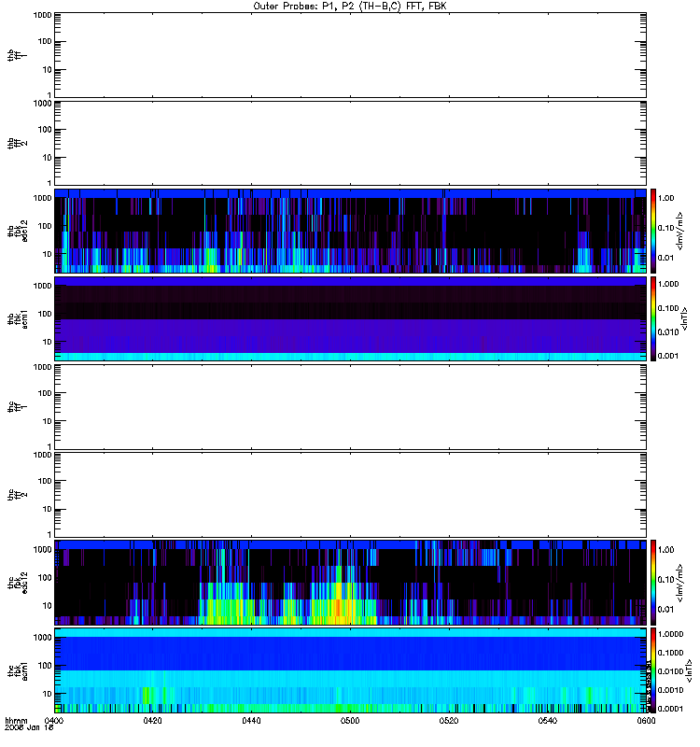700x747 pixels.
Task: Click the 'thb fbk edc12' axis label
Action: point(17,231)
